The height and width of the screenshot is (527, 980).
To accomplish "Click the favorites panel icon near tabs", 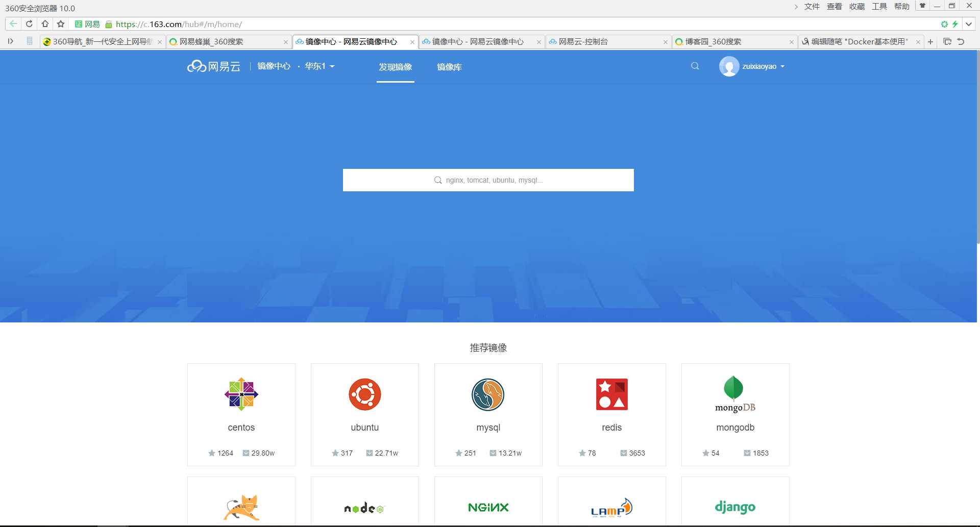I will (x=30, y=41).
